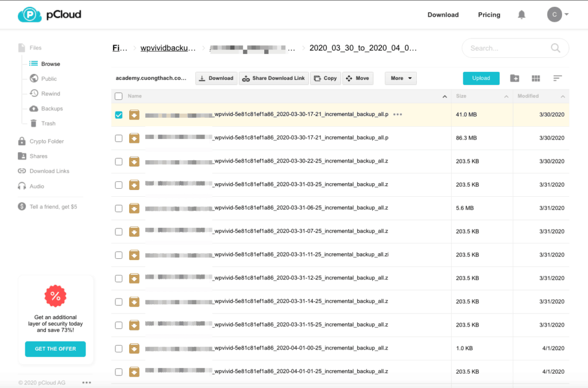Click archive icon of 2020-03-31-14-25 backup

coord(134,302)
